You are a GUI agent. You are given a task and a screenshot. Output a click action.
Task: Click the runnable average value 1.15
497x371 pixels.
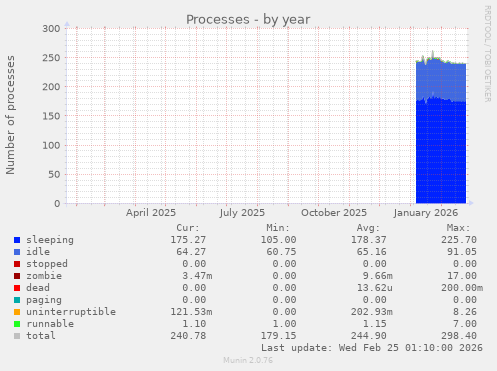point(375,324)
